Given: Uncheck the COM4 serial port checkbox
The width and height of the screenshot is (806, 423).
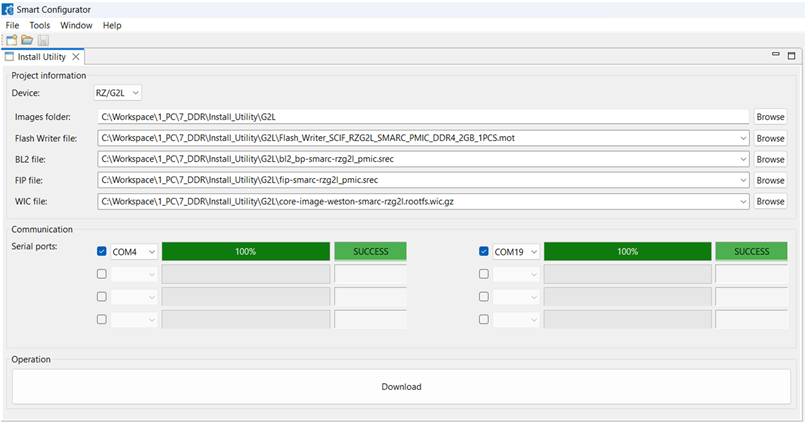Looking at the screenshot, I should click(x=102, y=252).
